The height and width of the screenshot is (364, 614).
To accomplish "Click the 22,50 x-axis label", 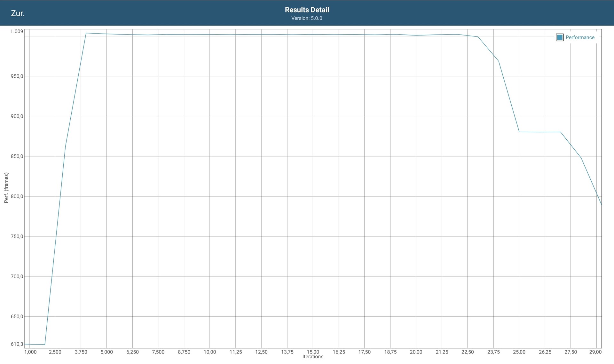I will [x=468, y=352].
